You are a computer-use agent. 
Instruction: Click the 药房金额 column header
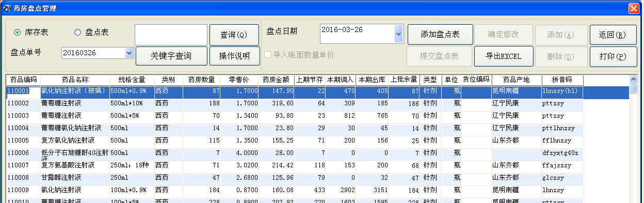pos(276,80)
